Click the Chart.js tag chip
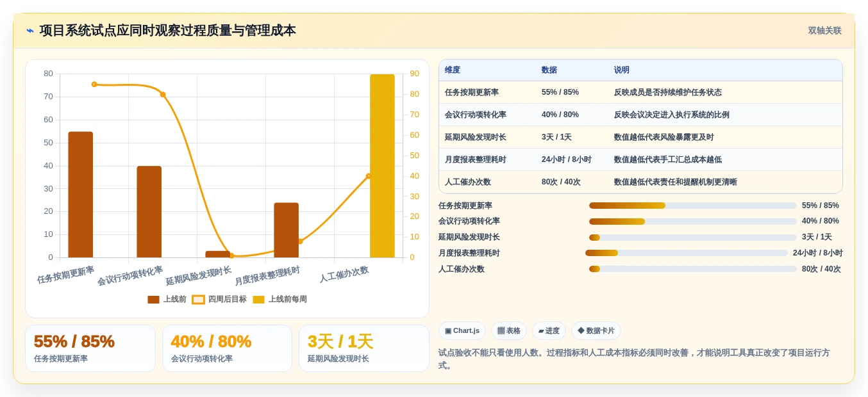The height and width of the screenshot is (397, 868). (x=462, y=331)
